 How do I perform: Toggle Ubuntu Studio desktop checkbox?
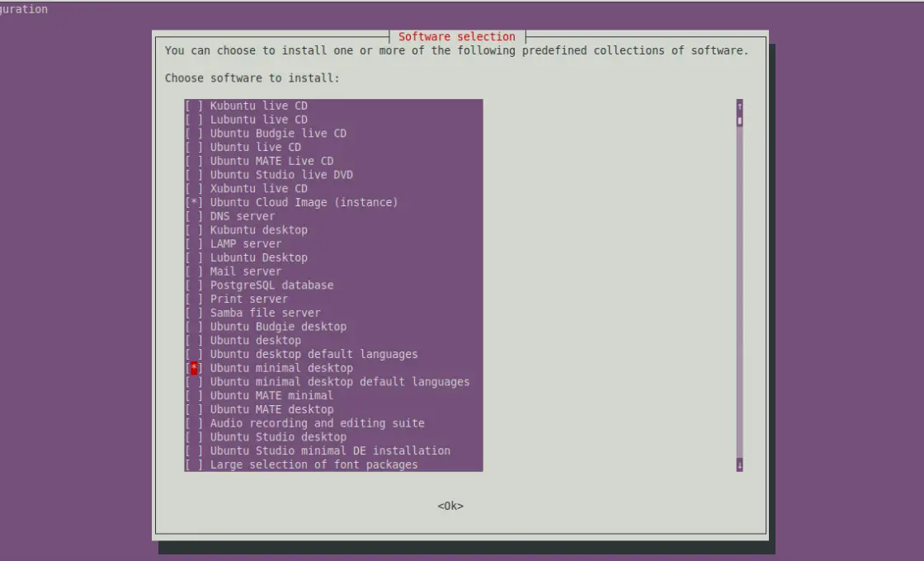point(194,437)
